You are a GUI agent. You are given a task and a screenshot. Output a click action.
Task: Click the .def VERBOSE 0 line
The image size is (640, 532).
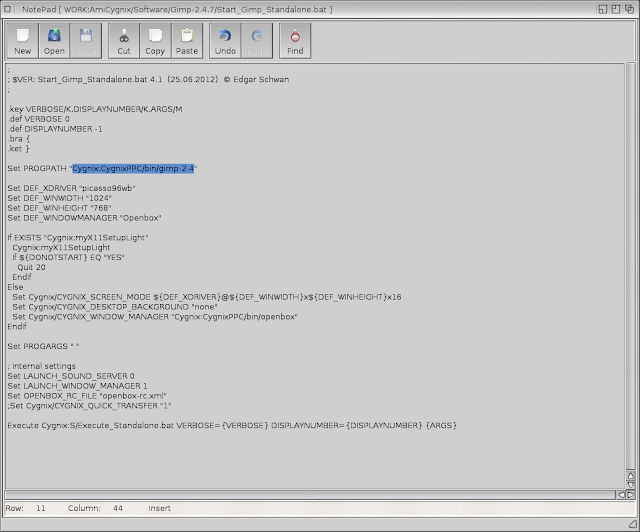[39, 119]
